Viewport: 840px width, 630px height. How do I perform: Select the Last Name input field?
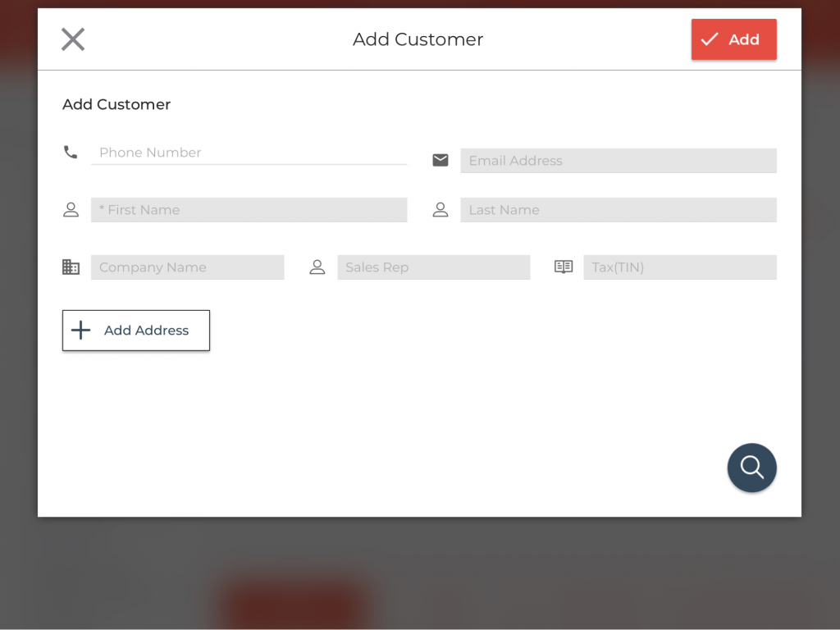(x=618, y=210)
